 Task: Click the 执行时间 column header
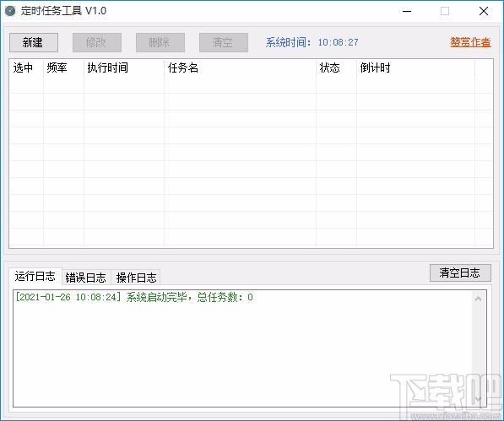click(124, 67)
